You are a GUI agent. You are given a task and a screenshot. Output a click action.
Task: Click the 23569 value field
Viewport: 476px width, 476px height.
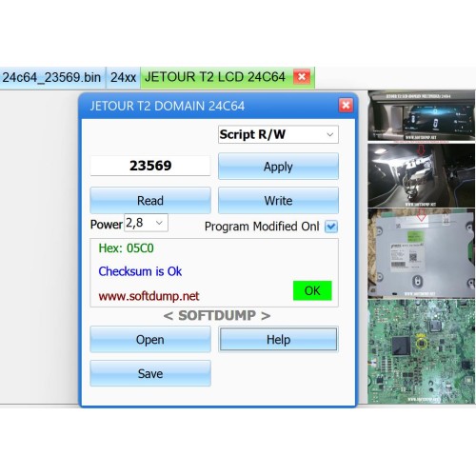click(x=150, y=166)
